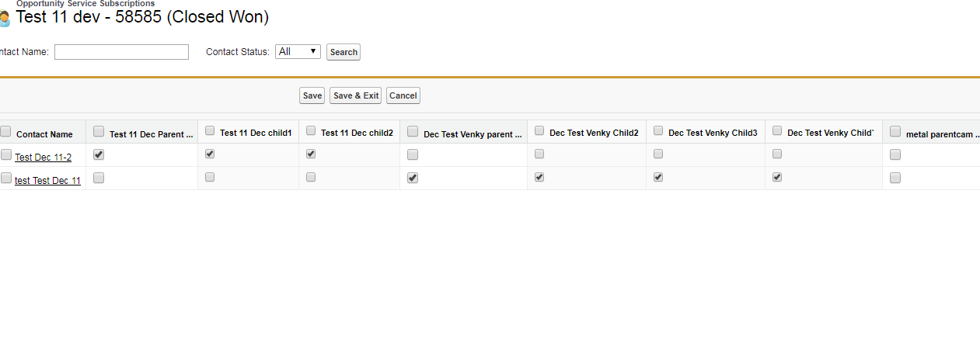Select the Dec Test Venky parent header checkbox
Viewport: 980px width, 357px height.
pos(413,132)
